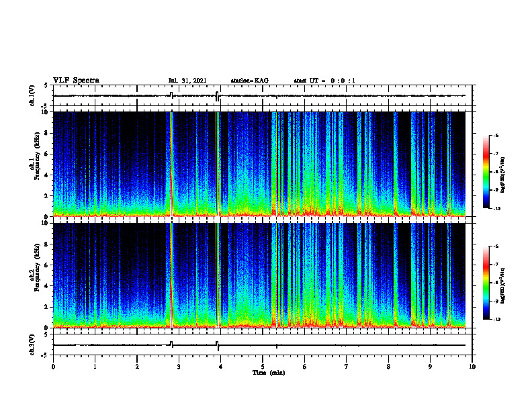
Task: Click the time axis tick label "5"
Action: click(x=263, y=367)
